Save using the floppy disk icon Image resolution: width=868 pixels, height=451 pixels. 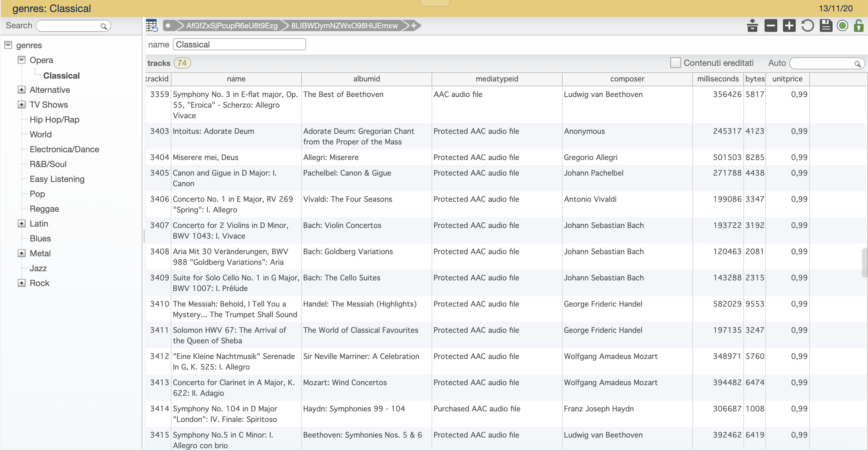click(826, 25)
